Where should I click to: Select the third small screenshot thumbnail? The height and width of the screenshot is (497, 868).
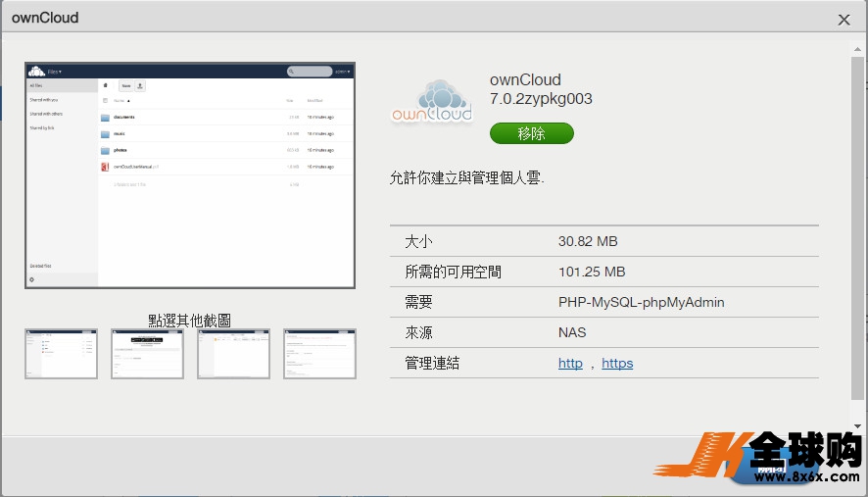pos(233,354)
